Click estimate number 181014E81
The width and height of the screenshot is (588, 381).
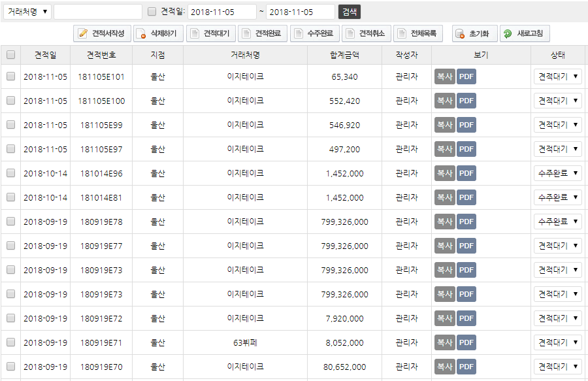[101, 197]
